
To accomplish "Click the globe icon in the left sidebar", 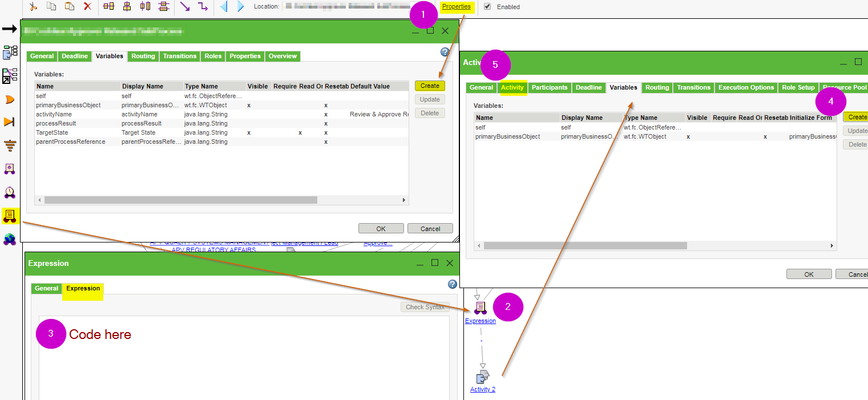I will [x=10, y=239].
